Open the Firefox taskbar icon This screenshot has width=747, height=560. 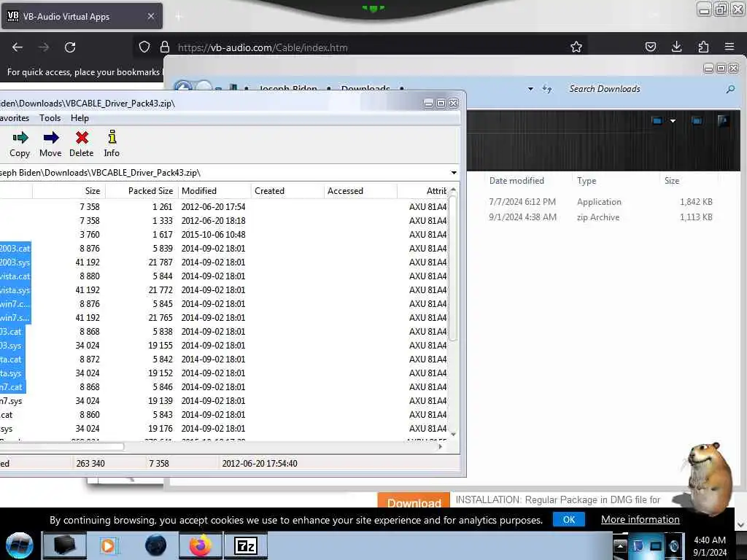[200, 545]
